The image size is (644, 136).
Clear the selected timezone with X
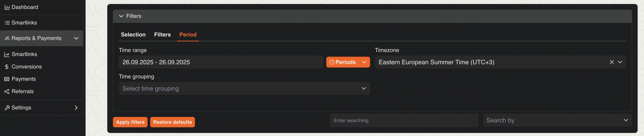(612, 62)
